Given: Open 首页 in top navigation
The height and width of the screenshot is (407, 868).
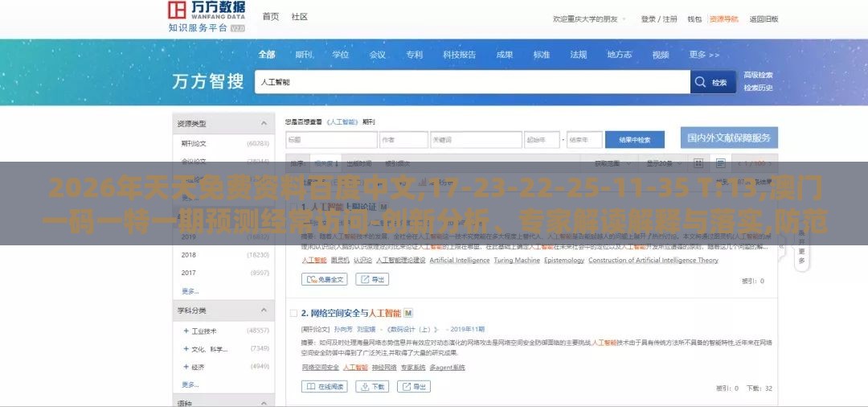Looking at the screenshot, I should coord(271,17).
